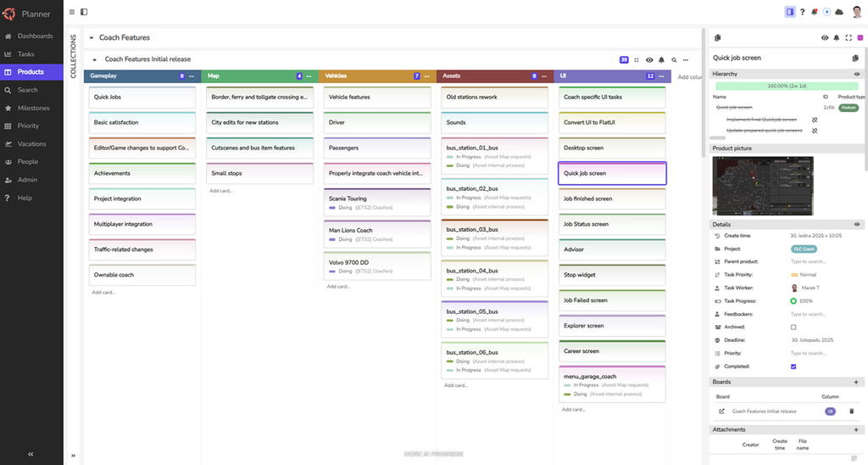Viewport: 868px width, 465px height.
Task: Collapse the Coach Features Initial release board
Action: click(x=95, y=59)
